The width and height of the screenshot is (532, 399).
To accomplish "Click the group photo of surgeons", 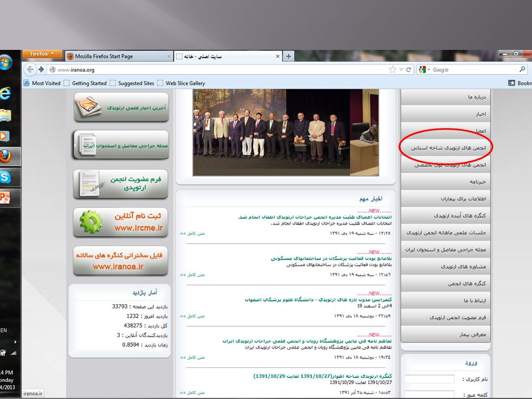I will pyautogui.click(x=286, y=132).
